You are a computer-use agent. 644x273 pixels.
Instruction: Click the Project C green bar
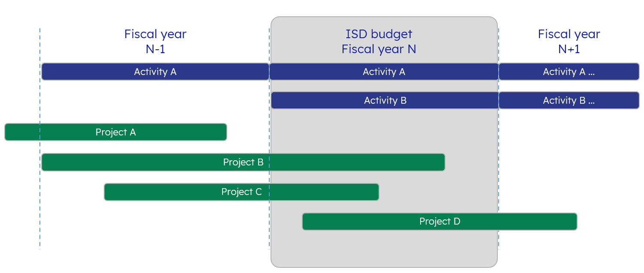pyautogui.click(x=241, y=192)
